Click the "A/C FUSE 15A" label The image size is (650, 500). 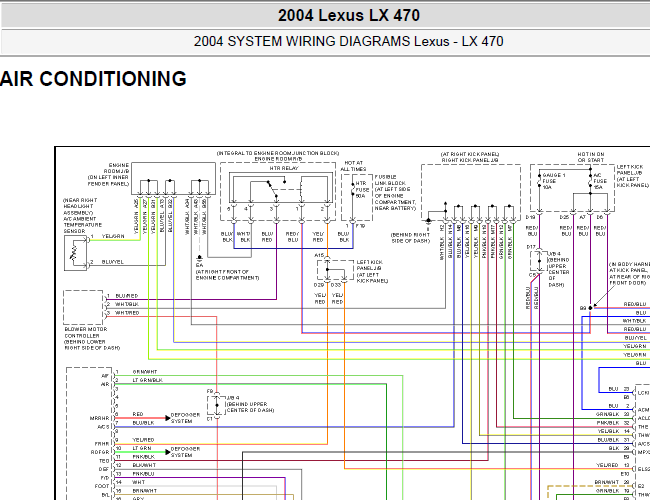click(600, 181)
